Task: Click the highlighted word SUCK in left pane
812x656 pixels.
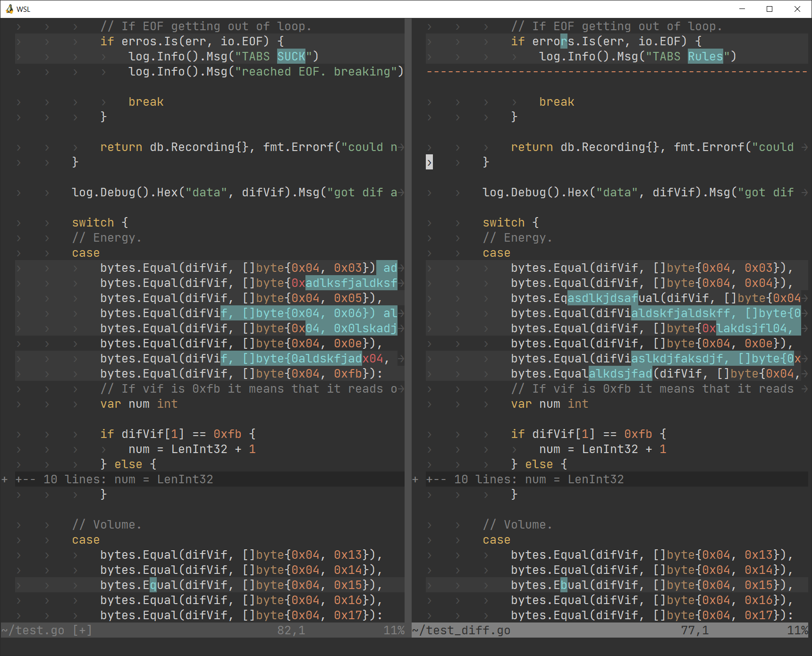Action: [291, 56]
